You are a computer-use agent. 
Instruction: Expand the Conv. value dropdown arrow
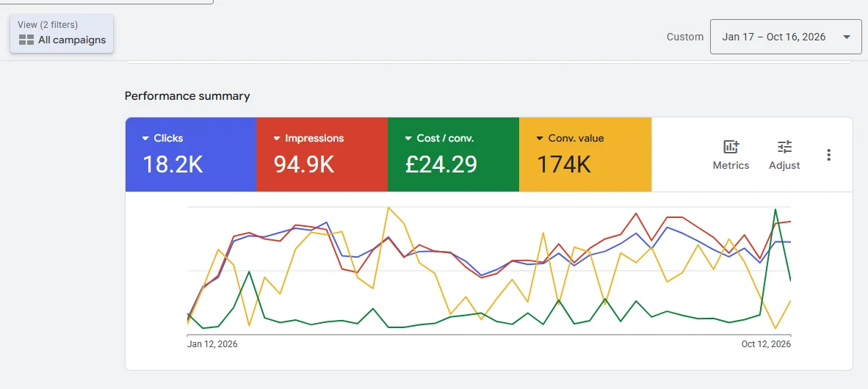[540, 138]
